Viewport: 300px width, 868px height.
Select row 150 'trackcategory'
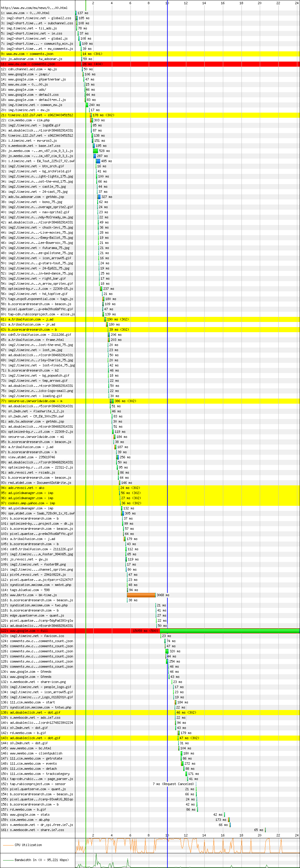point(150,774)
